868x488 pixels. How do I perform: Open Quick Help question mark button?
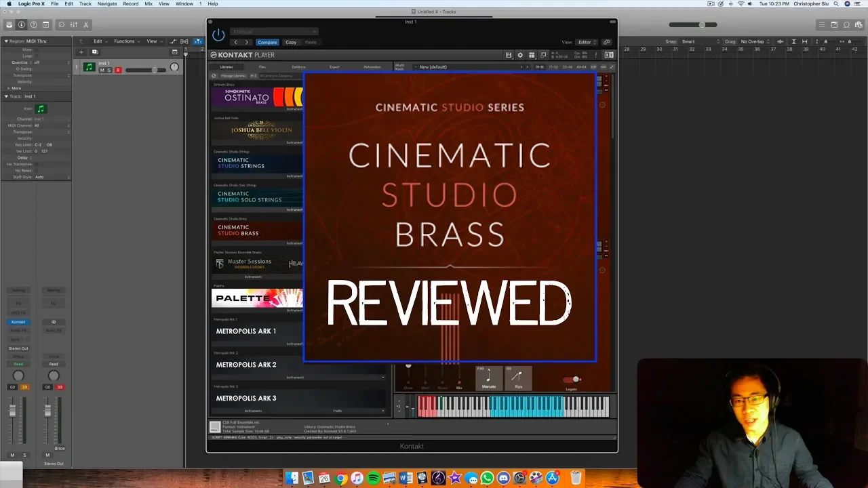[x=34, y=25]
